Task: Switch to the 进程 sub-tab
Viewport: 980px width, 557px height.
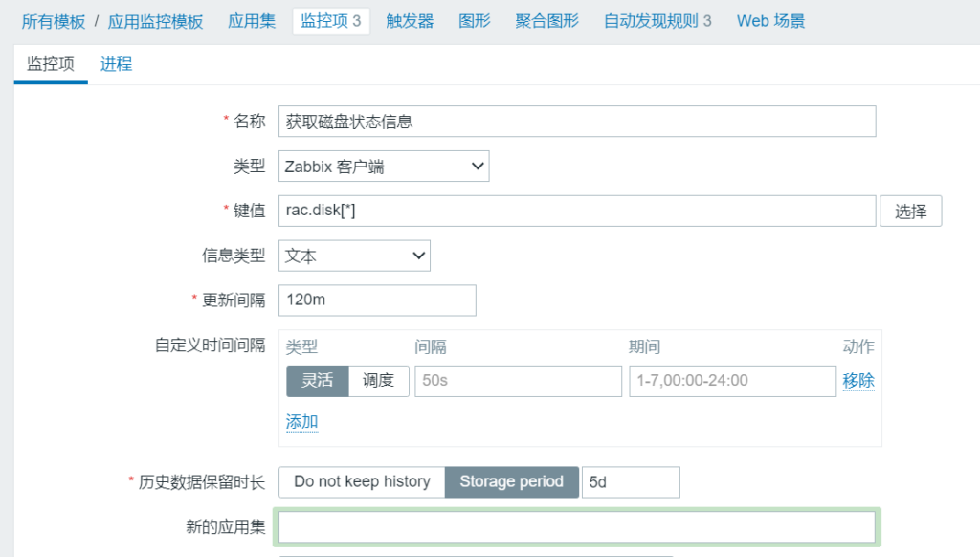Action: tap(116, 64)
